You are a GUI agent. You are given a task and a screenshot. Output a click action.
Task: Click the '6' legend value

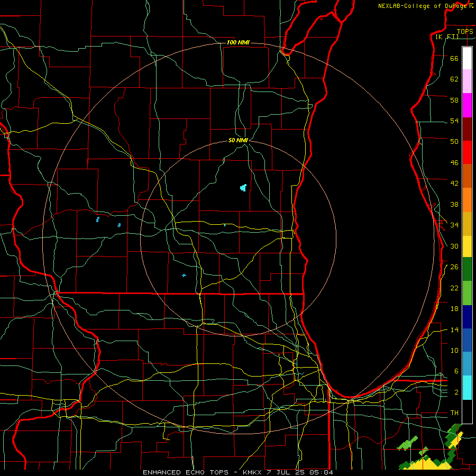coord(456,371)
